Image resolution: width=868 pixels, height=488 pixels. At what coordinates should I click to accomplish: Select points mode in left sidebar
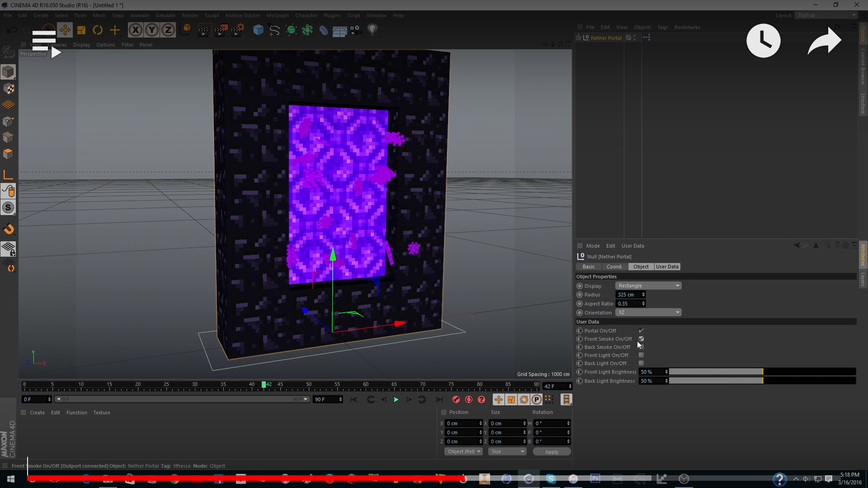pos(8,121)
